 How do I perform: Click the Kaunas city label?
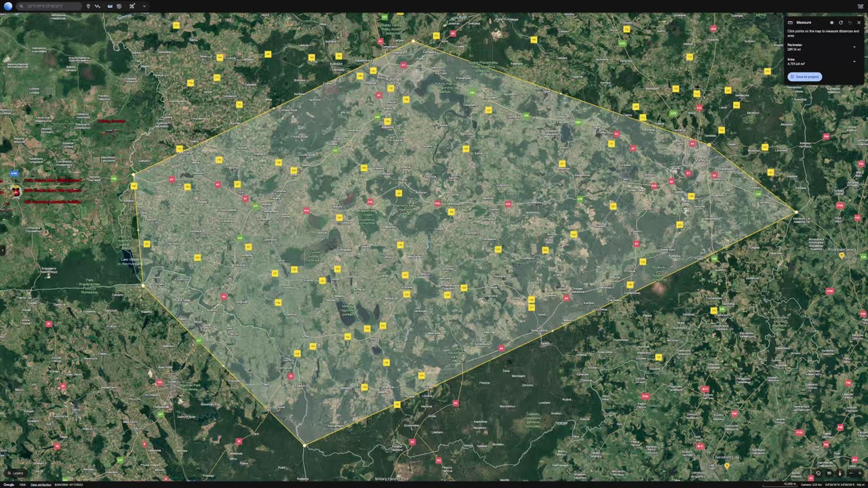point(394,79)
